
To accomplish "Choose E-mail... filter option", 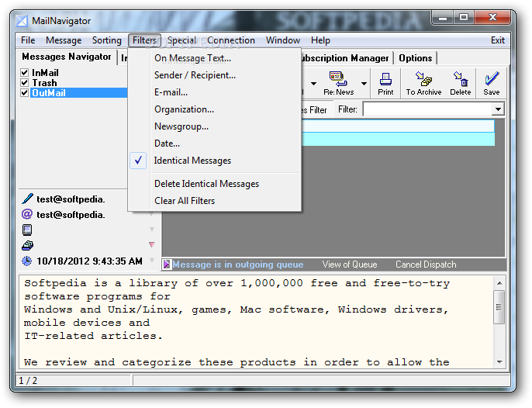I will 214,92.
